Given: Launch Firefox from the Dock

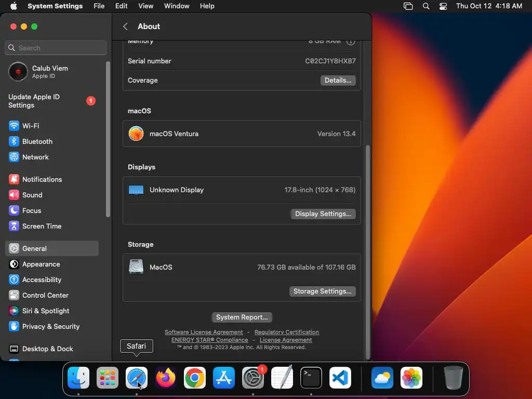Looking at the screenshot, I should [166, 378].
